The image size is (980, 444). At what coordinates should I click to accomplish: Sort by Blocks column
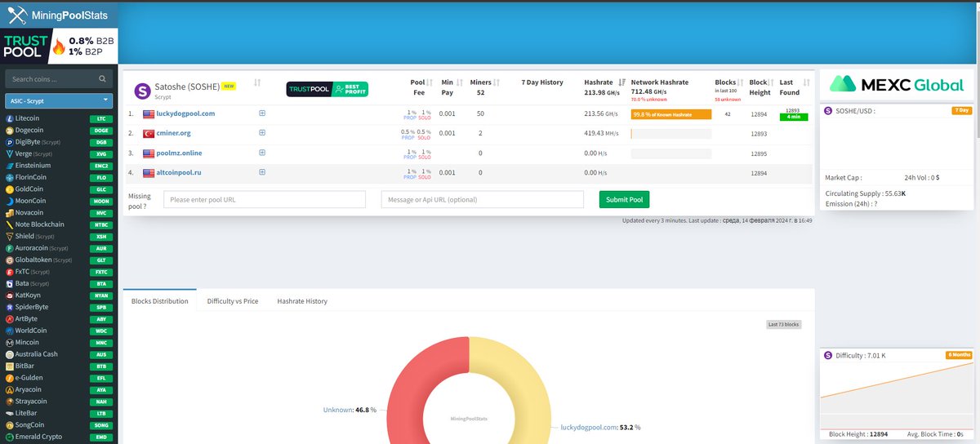click(742, 82)
